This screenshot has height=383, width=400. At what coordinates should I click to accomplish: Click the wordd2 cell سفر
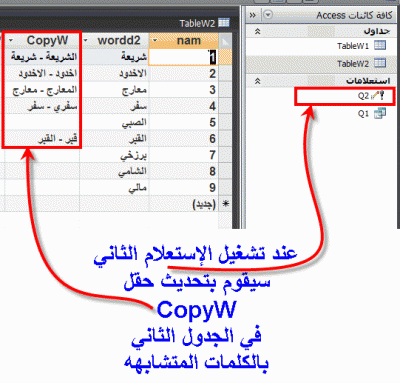[x=115, y=106]
